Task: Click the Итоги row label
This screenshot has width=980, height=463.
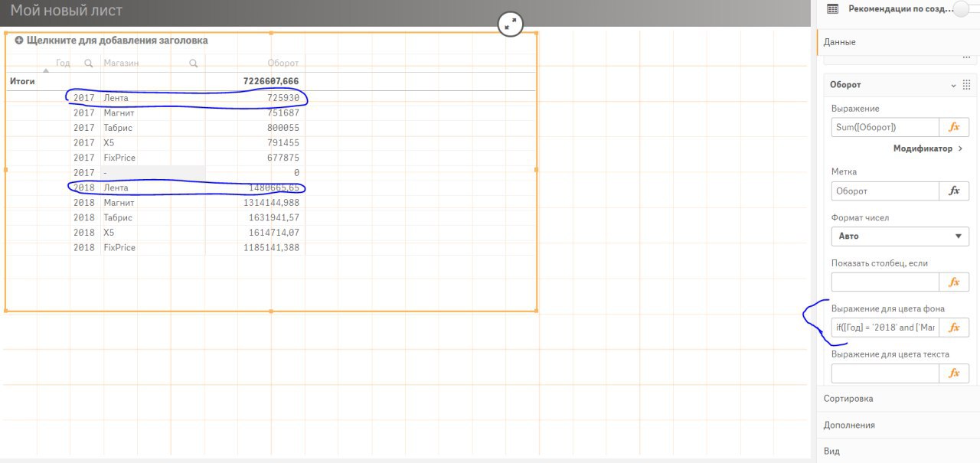Action: coord(22,81)
